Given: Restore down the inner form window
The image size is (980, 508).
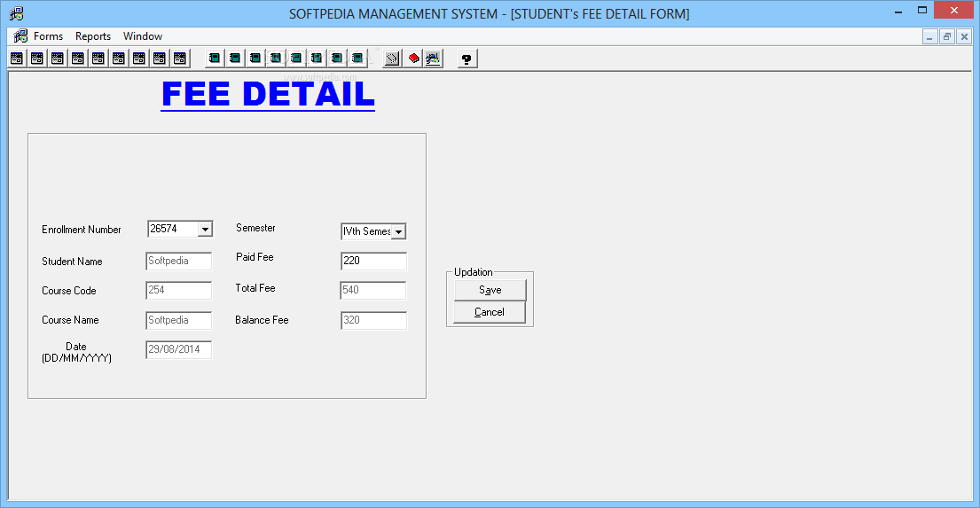Looking at the screenshot, I should [947, 37].
